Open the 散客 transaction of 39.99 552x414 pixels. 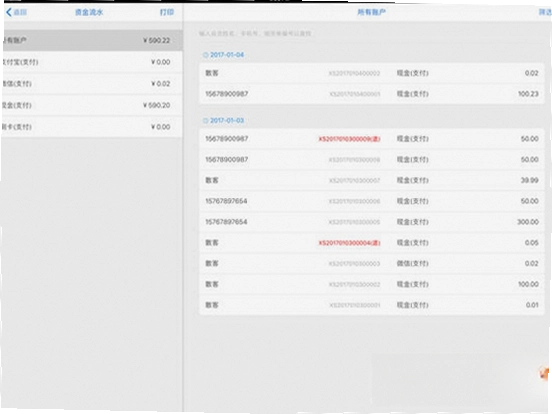(x=372, y=181)
